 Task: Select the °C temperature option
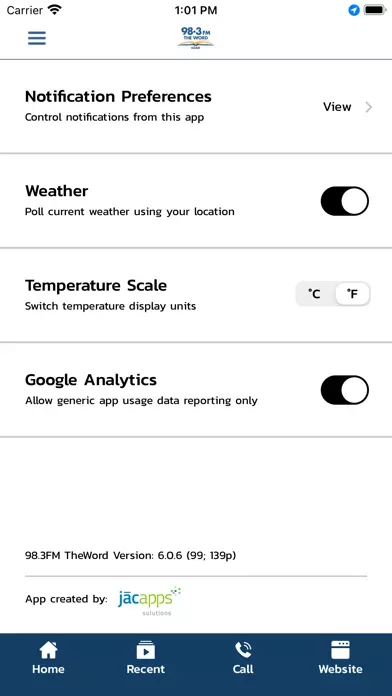click(x=315, y=294)
